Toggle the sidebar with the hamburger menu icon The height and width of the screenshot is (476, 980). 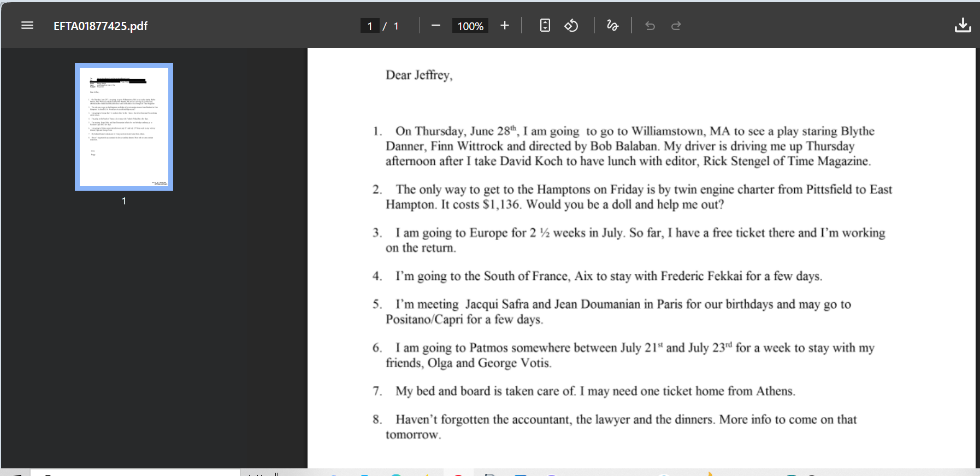point(27,26)
